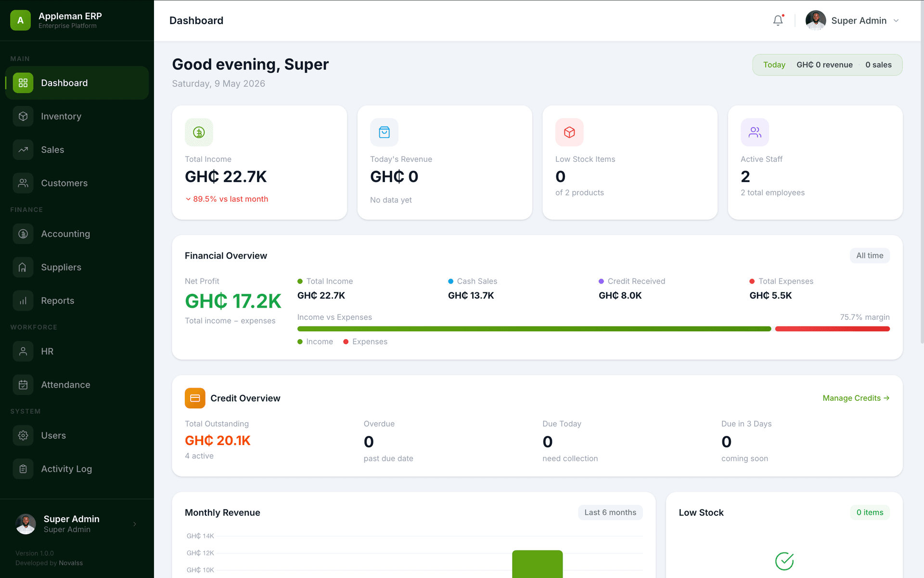The height and width of the screenshot is (578, 924).
Task: Click the Today revenue summary pill
Action: click(827, 65)
